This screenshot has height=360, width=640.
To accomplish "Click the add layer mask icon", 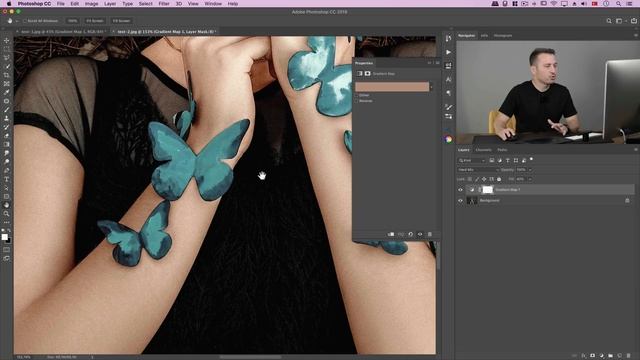I will (593, 356).
